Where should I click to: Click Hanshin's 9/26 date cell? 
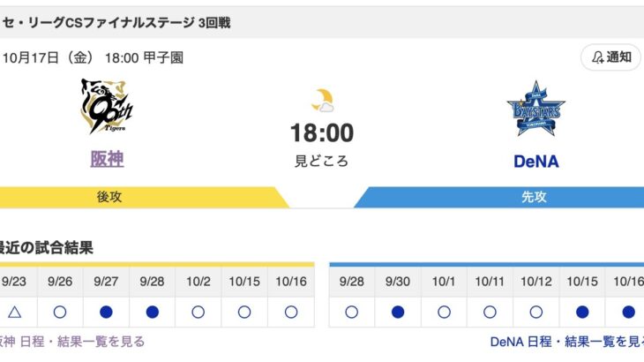click(x=61, y=281)
